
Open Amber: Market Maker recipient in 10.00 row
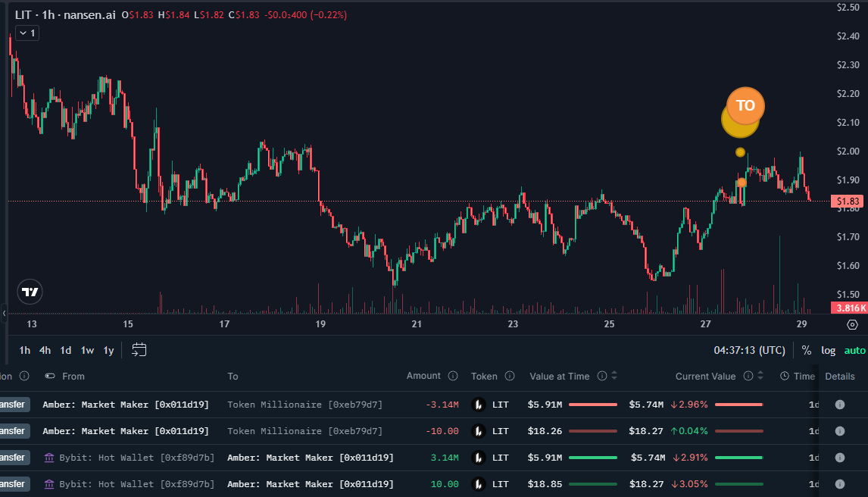[x=311, y=484]
